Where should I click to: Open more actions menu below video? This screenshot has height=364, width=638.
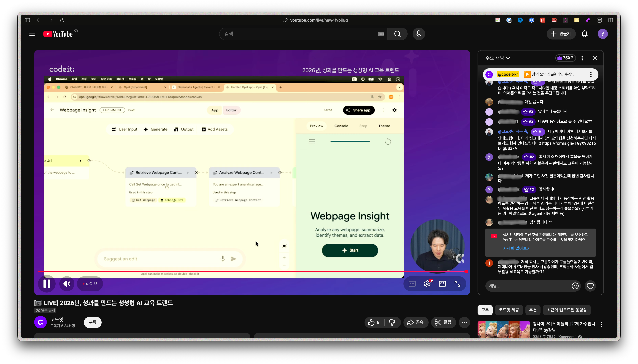[x=464, y=322]
